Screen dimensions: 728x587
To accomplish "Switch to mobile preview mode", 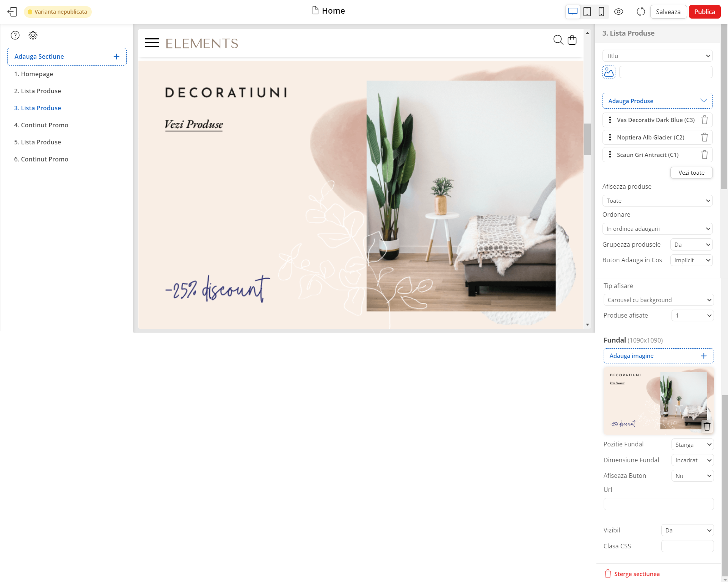I will point(601,12).
